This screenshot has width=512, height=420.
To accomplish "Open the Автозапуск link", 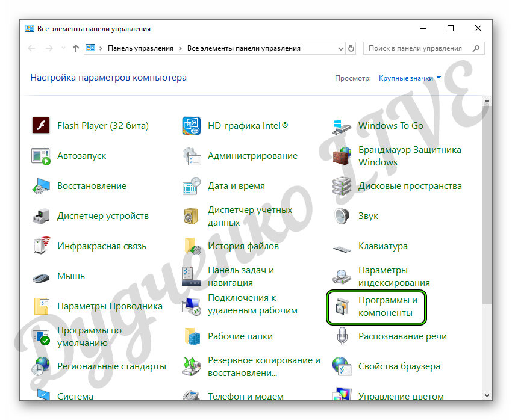I will point(82,156).
